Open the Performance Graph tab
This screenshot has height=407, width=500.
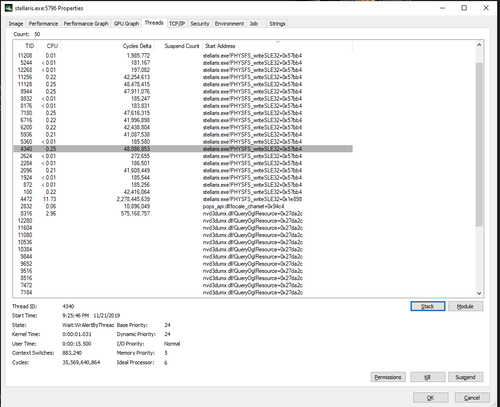(86, 24)
